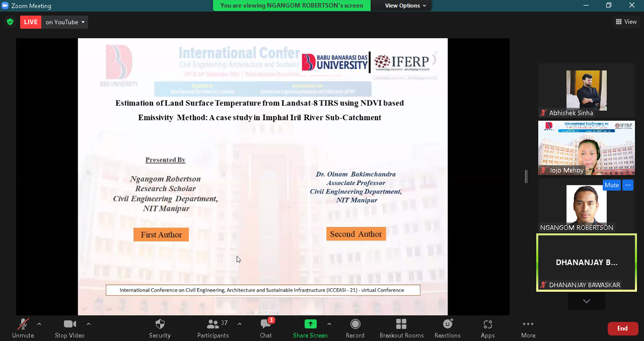Open the Chat panel
Screen dimensions: 644x341
pos(266,328)
